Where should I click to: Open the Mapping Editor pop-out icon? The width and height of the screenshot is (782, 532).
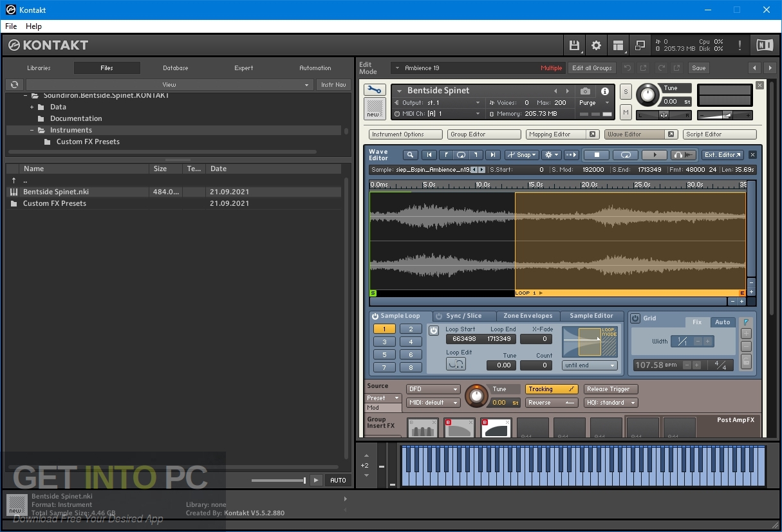(x=593, y=134)
